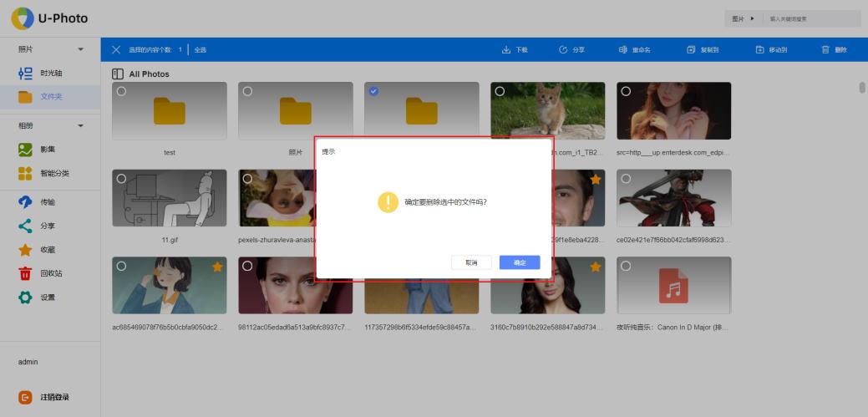Uncheck the selected third folder checkbox
868x417 pixels.
coord(373,91)
